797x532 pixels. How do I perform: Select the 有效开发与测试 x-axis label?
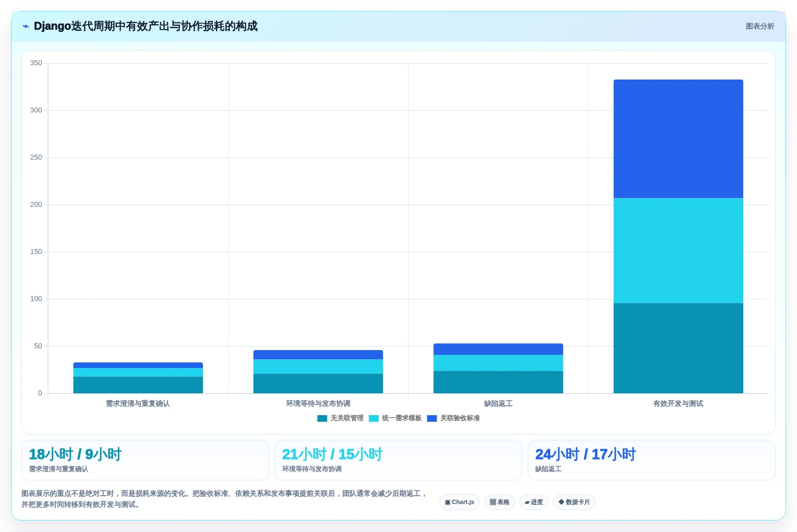[x=679, y=404]
